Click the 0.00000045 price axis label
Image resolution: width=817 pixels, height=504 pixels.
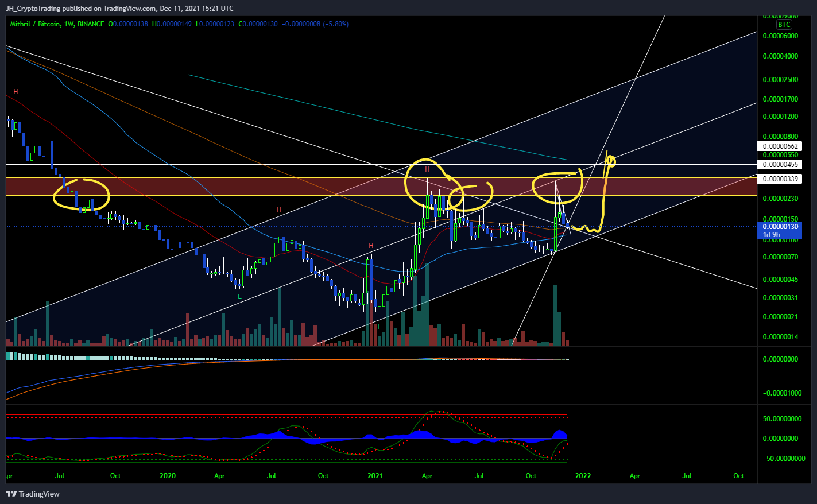(780, 280)
